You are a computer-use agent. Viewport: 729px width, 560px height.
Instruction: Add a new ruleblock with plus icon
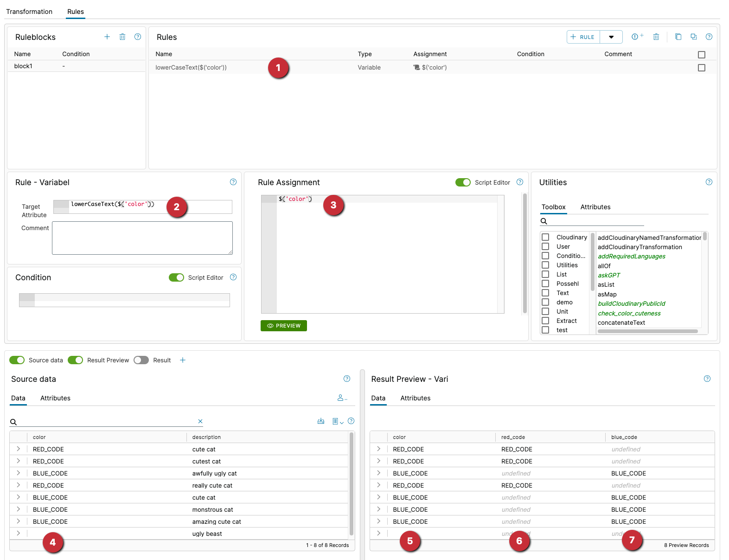point(107,37)
